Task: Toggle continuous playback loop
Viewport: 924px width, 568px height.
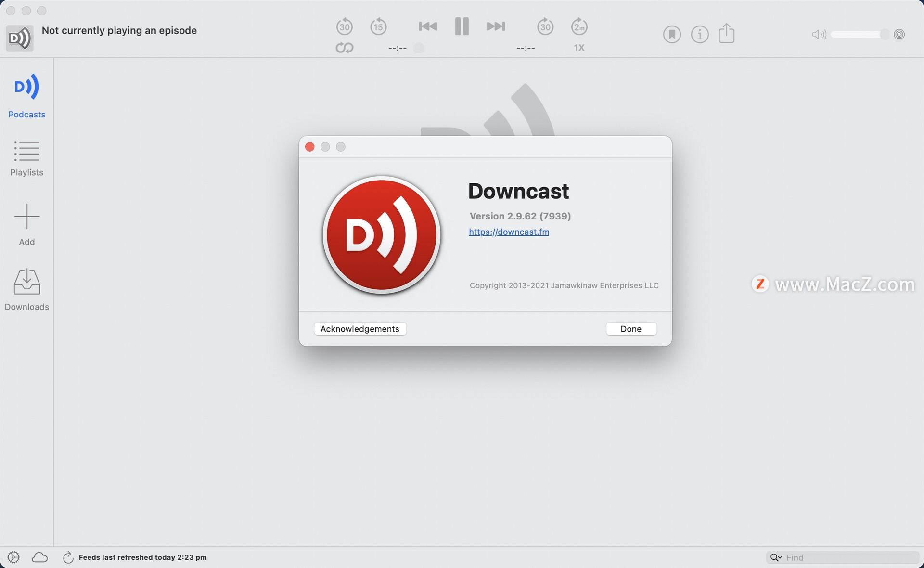Action: click(x=344, y=48)
